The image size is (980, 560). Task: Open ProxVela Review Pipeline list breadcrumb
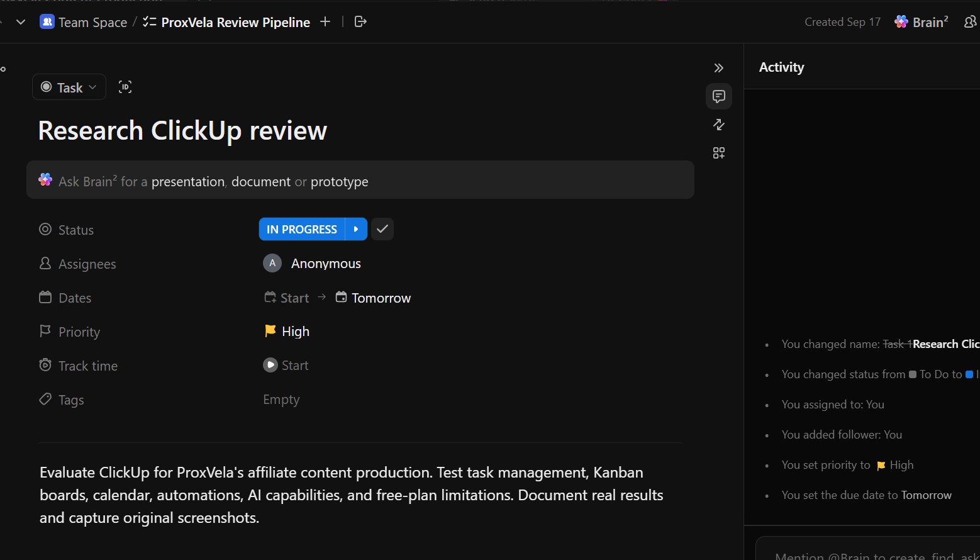point(226,22)
